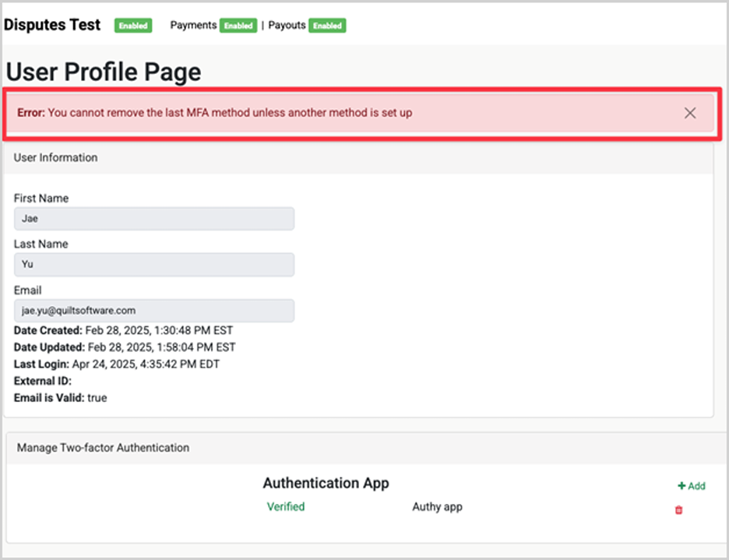Click the Enabled badge beside Disputes Test
The height and width of the screenshot is (560, 729).
pyautogui.click(x=133, y=26)
